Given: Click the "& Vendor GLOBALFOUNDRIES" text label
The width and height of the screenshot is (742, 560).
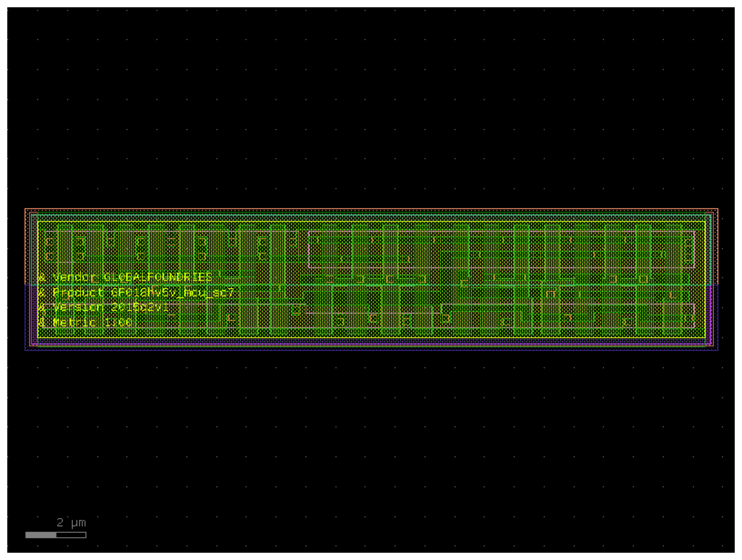Looking at the screenshot, I should 125,277.
